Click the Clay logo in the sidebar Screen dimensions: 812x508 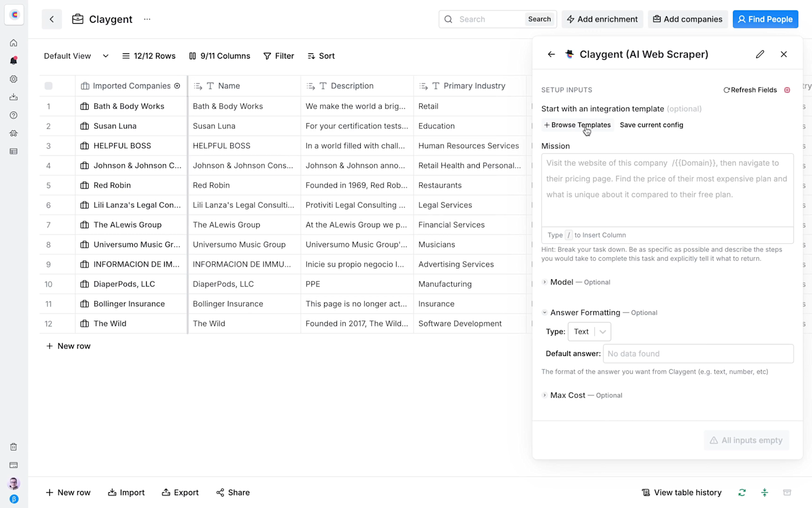click(x=14, y=15)
